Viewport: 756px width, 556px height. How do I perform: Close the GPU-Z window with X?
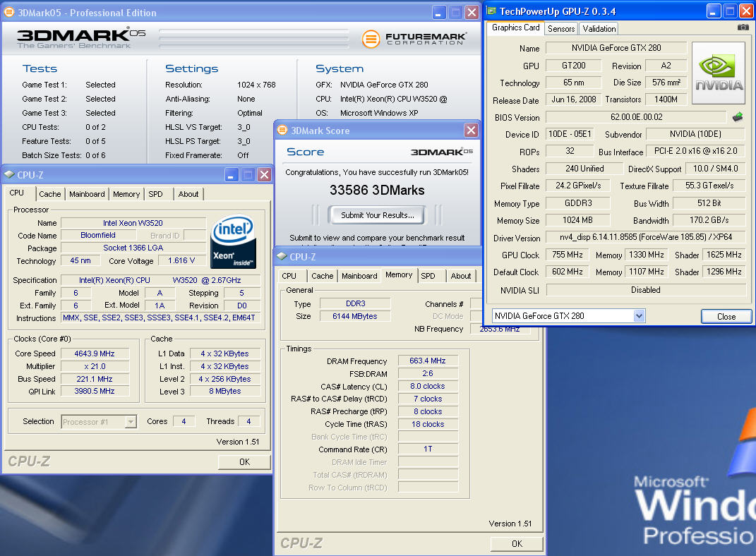point(746,11)
